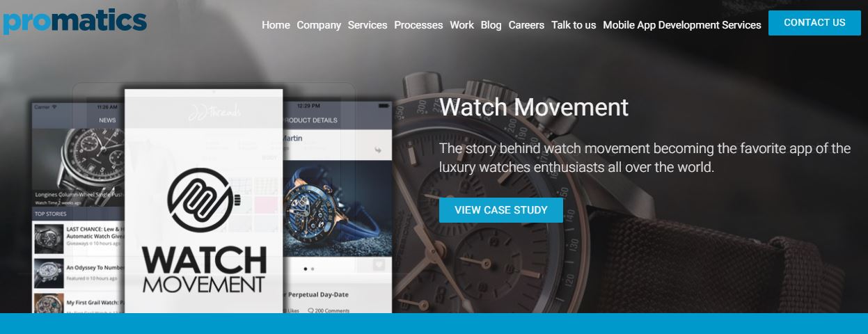This screenshot has width=868, height=334.
Task: Click the Comments speech bubble icon
Action: click(x=310, y=310)
